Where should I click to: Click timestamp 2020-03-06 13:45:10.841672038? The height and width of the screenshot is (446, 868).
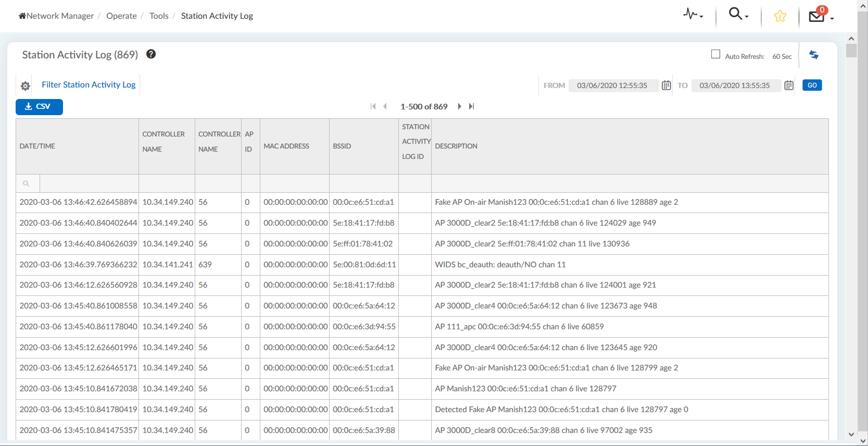(78, 389)
